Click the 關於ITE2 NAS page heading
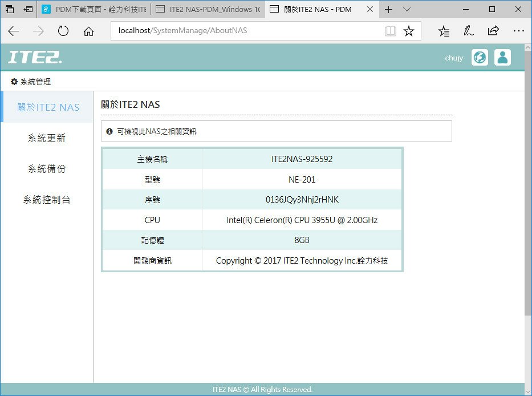 (x=130, y=104)
